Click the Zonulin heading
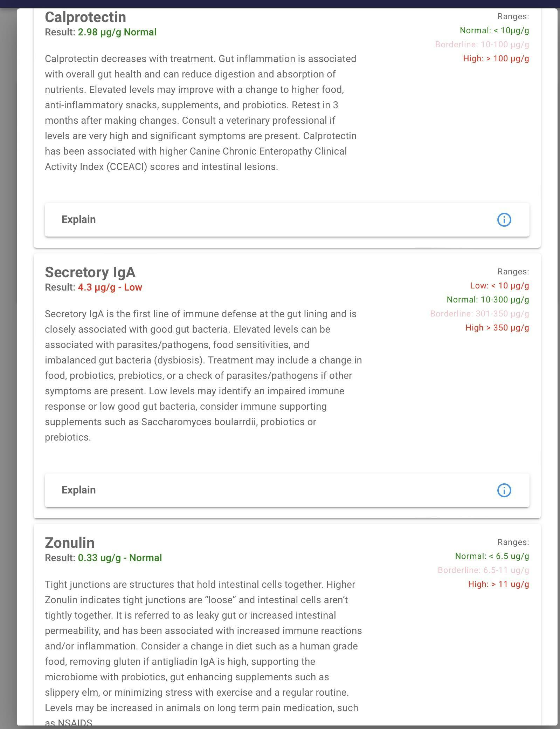This screenshot has height=729, width=560. [x=70, y=543]
